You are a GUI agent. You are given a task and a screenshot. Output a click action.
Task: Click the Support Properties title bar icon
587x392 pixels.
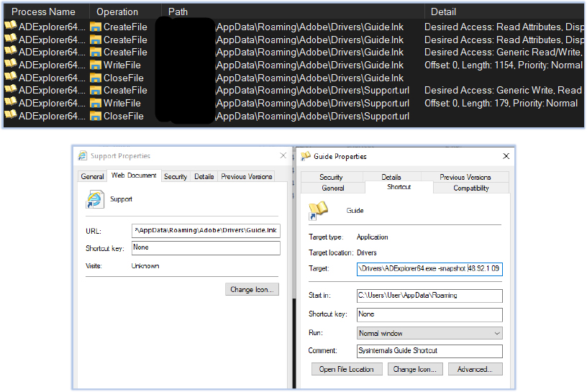tap(82, 156)
